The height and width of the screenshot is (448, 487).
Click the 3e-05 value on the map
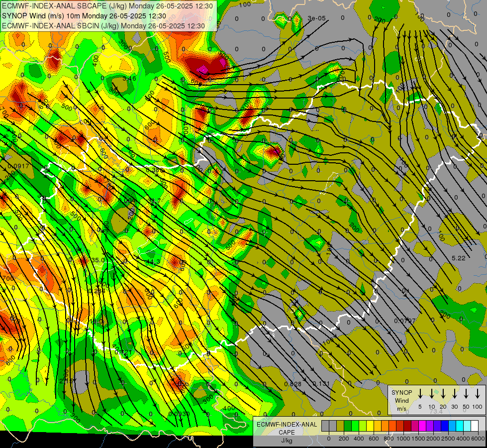[x=316, y=18]
